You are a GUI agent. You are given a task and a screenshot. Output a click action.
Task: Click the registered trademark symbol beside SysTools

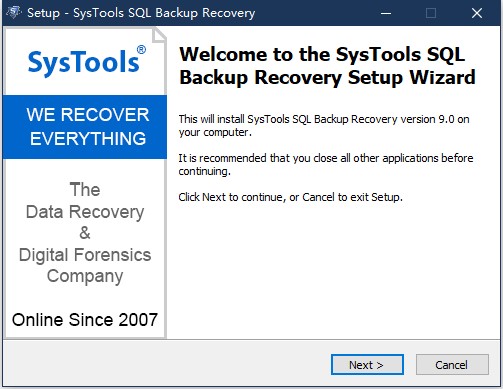141,50
